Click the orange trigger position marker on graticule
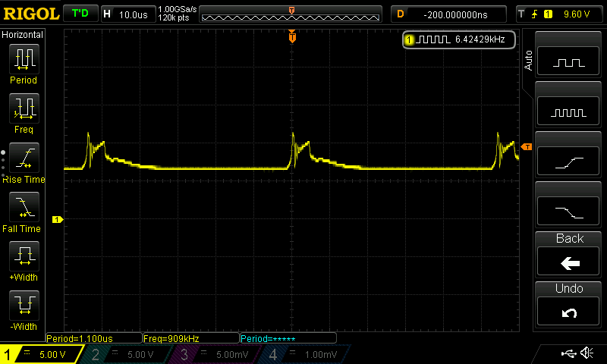The width and height of the screenshot is (607, 364). [292, 36]
